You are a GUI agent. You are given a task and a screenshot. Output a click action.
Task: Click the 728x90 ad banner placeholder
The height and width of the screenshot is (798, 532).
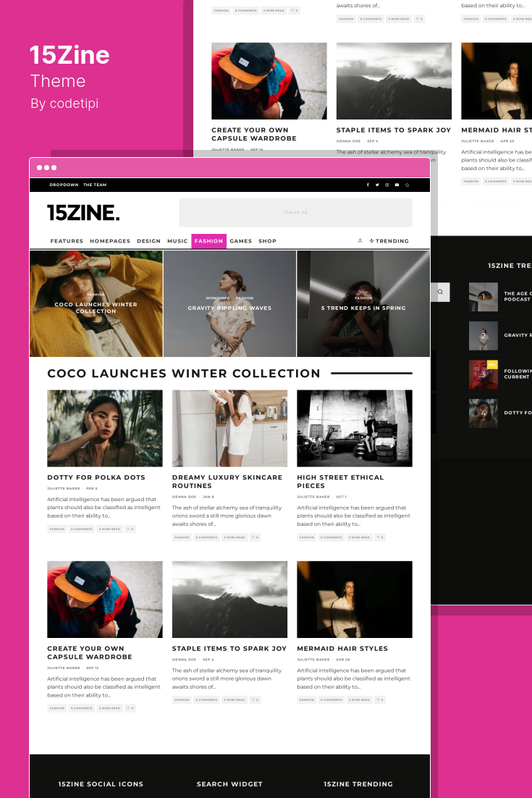click(295, 213)
